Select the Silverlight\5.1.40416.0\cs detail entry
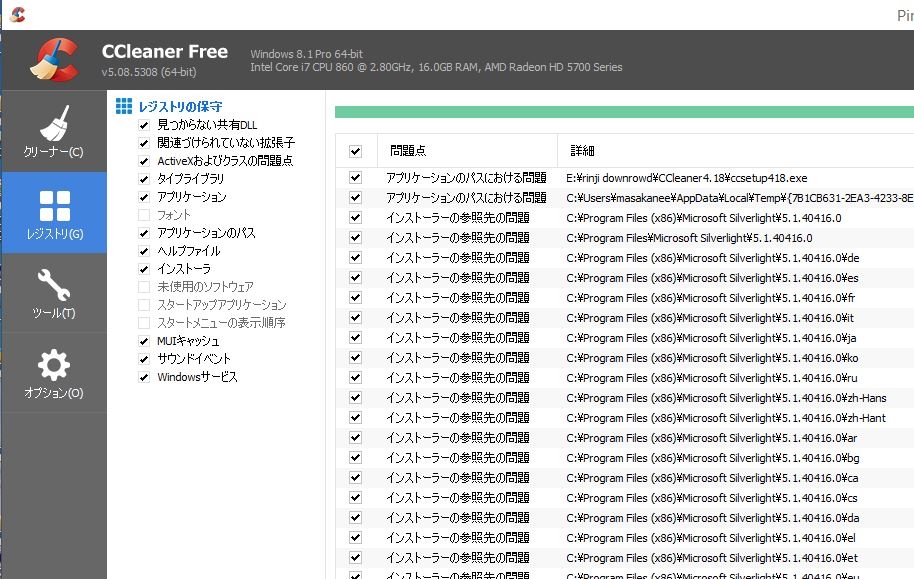This screenshot has height=579, width=914. pos(712,498)
